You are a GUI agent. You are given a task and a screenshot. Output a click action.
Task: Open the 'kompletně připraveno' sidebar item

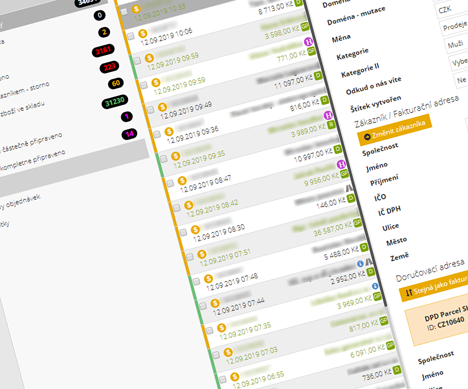33,161
